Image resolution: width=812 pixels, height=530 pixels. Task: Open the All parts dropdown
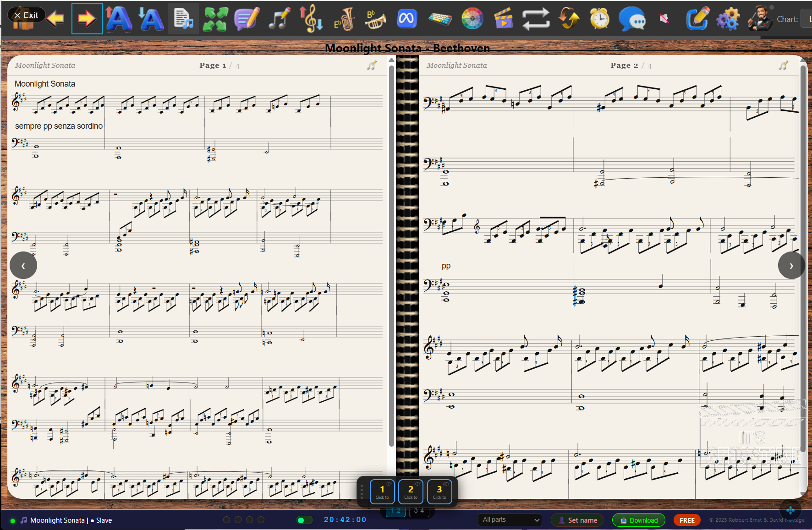(x=510, y=520)
